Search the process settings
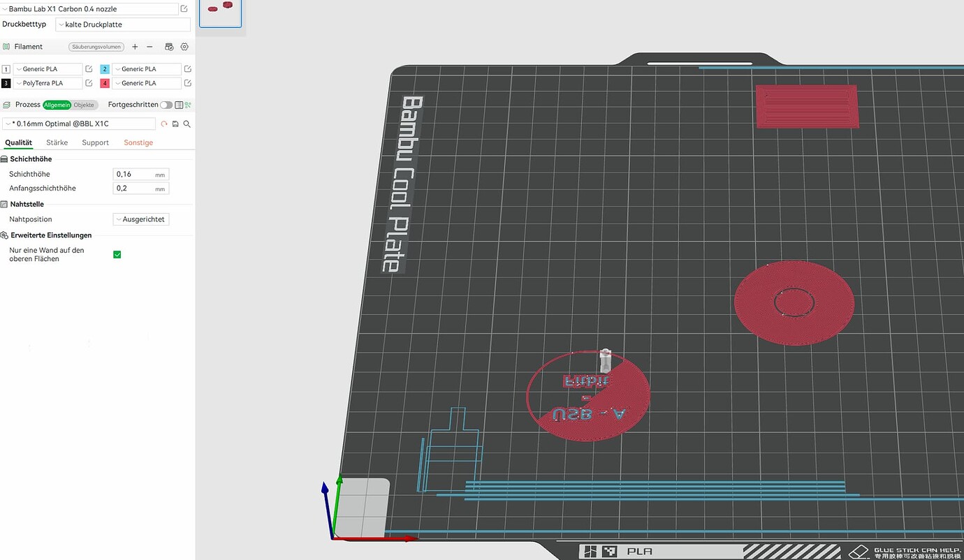This screenshot has width=964, height=560. click(x=187, y=124)
